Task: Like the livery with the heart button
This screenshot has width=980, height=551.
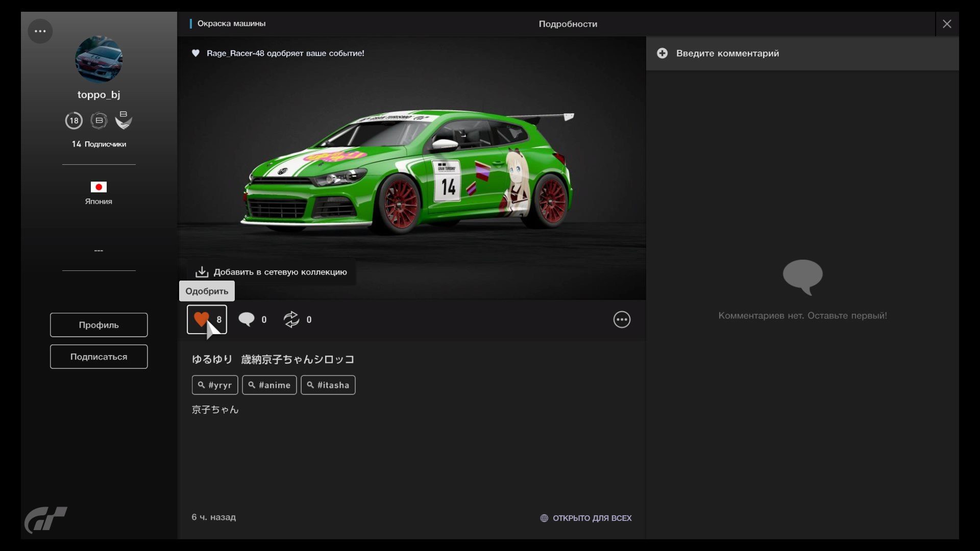Action: click(207, 320)
